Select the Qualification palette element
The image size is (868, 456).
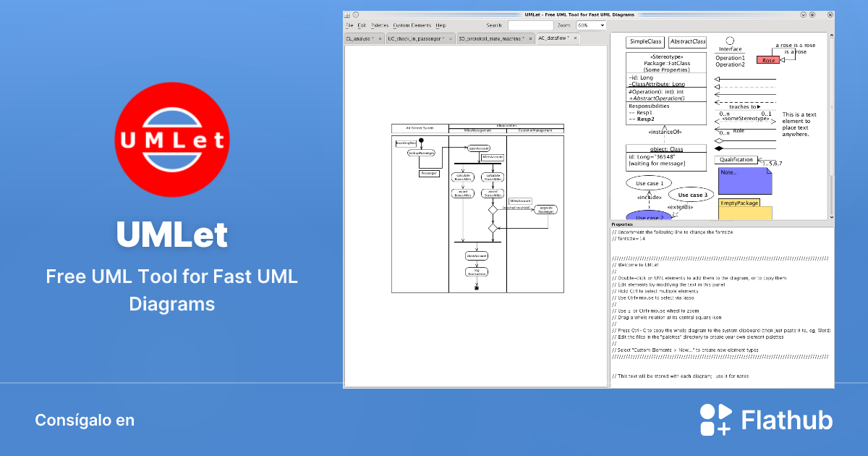click(735, 159)
